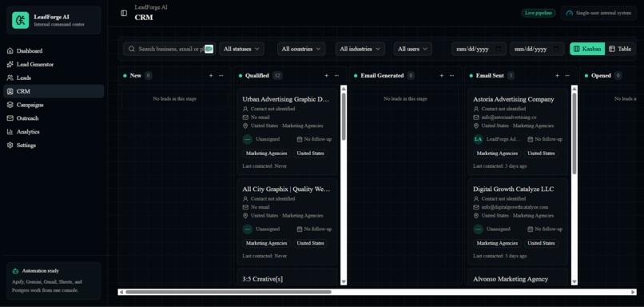Click Marketing Agencies tag on Digital Growth card
The width and height of the screenshot is (644, 307).
point(497,243)
